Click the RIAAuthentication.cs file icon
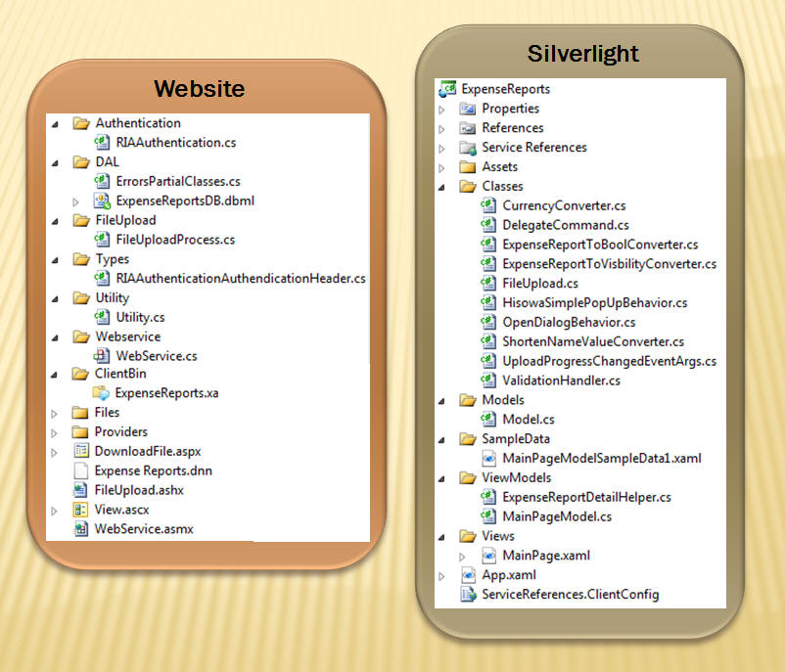785x672 pixels. click(102, 142)
